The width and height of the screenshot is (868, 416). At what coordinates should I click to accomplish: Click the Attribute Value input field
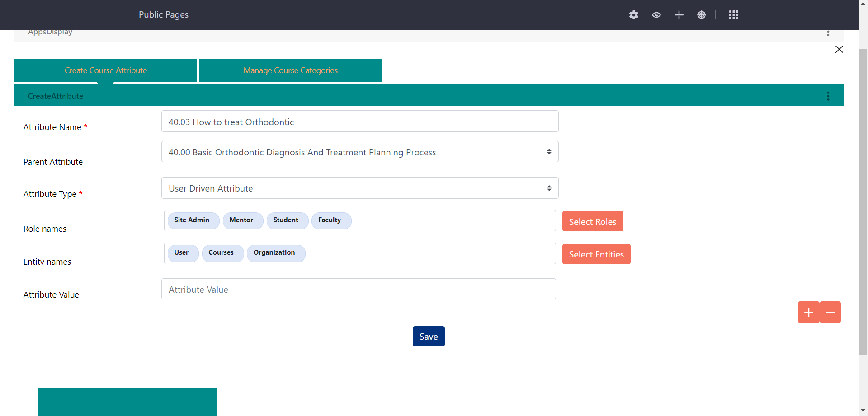359,289
